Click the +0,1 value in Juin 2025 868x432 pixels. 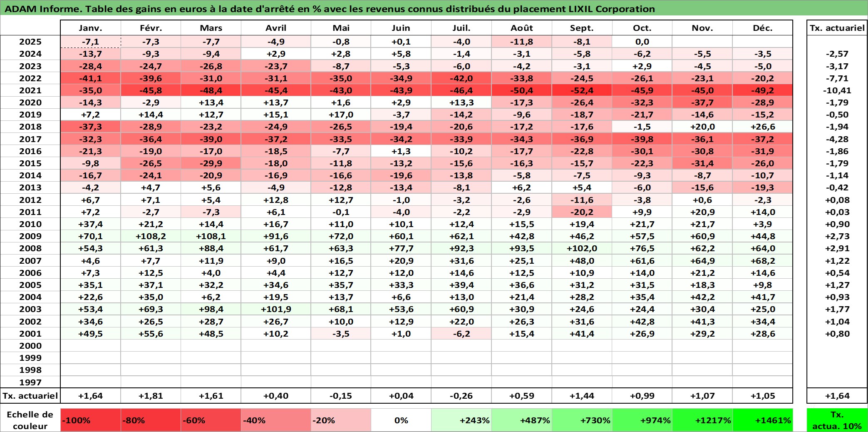pyautogui.click(x=401, y=42)
